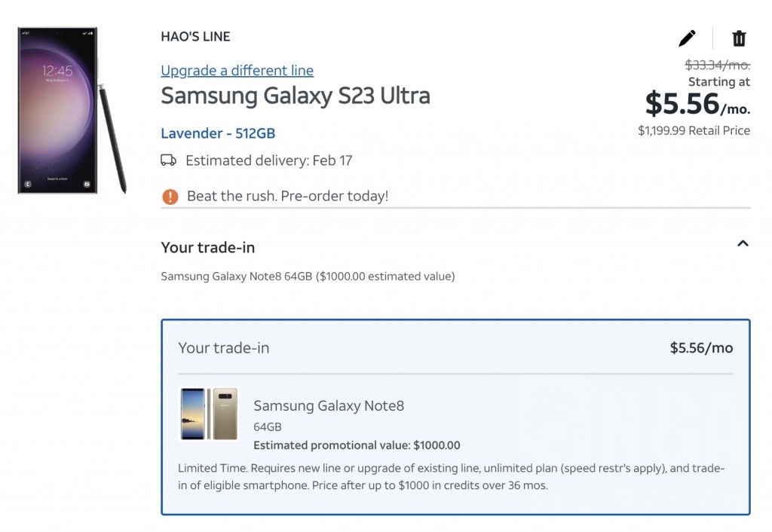Click the Estimated promotional value: $1000.00 text
This screenshot has height=532, width=772.
coord(357,445)
